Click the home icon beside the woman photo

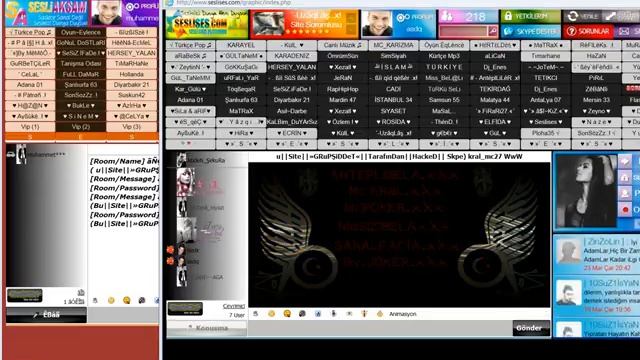pos(624,177)
